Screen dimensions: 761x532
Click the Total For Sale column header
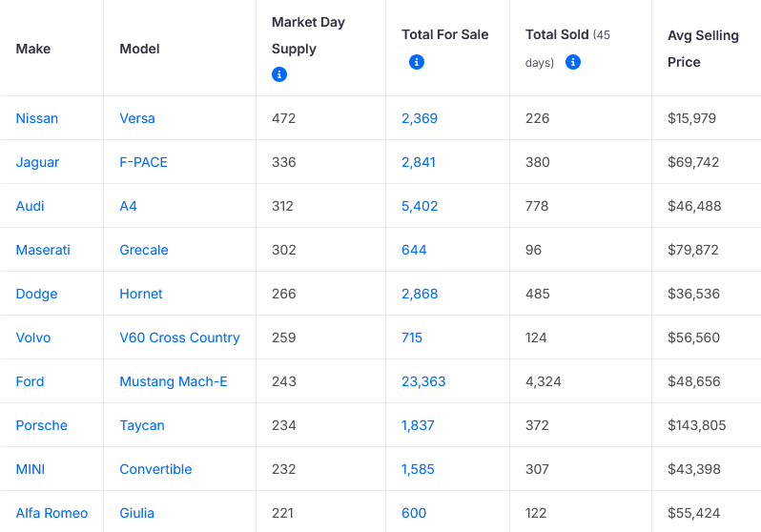click(x=445, y=34)
